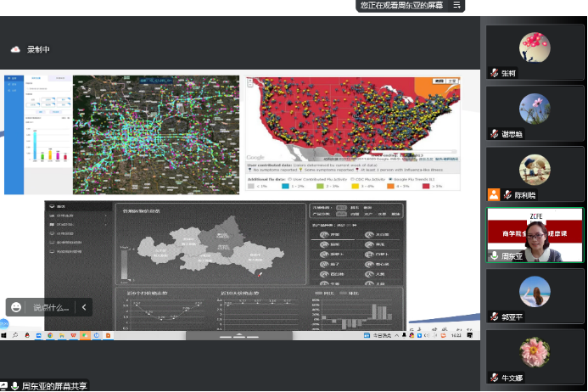Viewport: 588px width, 392px height.
Task: Collapse the chat input bar arrow
Action: pyautogui.click(x=83, y=307)
